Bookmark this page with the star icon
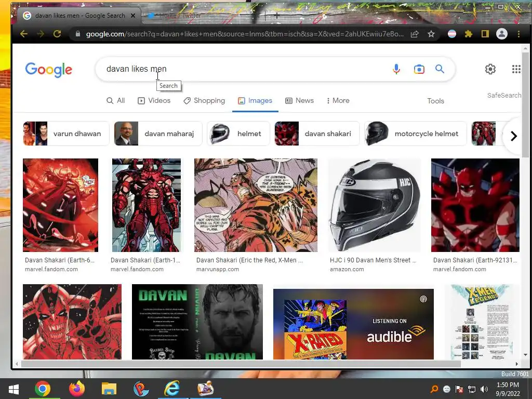 [x=431, y=34]
